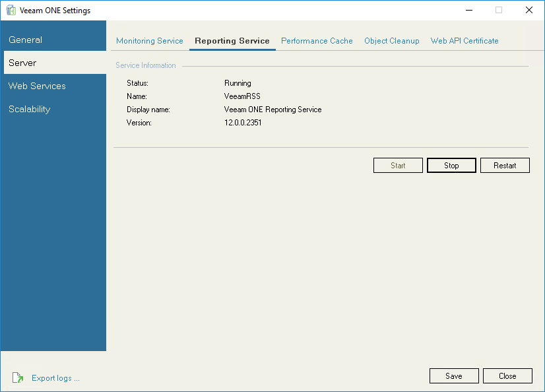Click the Export logs document icon

(x=18, y=377)
